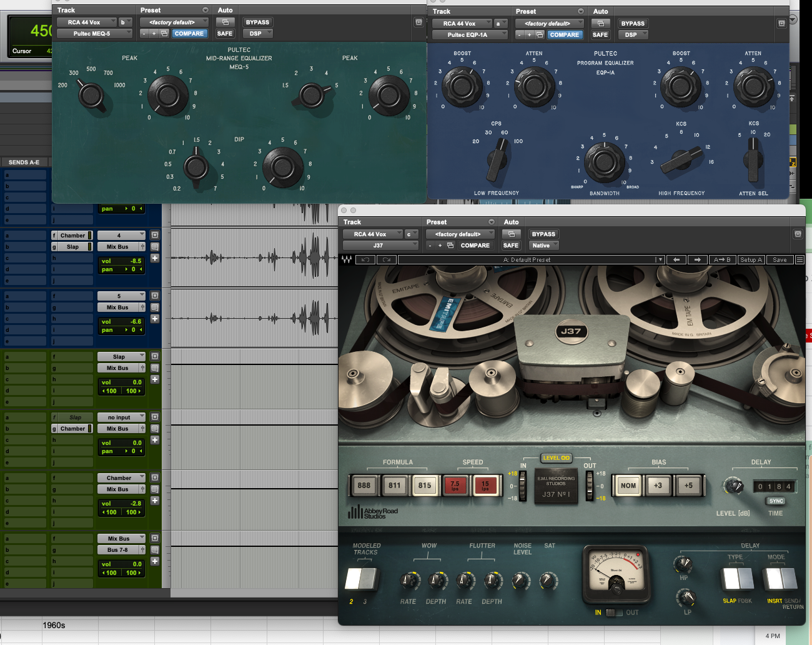The image size is (812, 645).
Task: Open Bus 7-8 output selector
Action: [119, 550]
